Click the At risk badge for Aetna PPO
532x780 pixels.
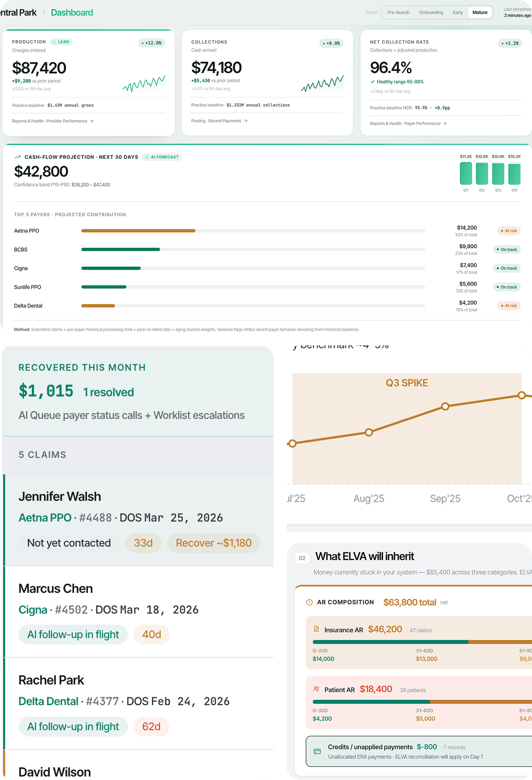point(509,231)
